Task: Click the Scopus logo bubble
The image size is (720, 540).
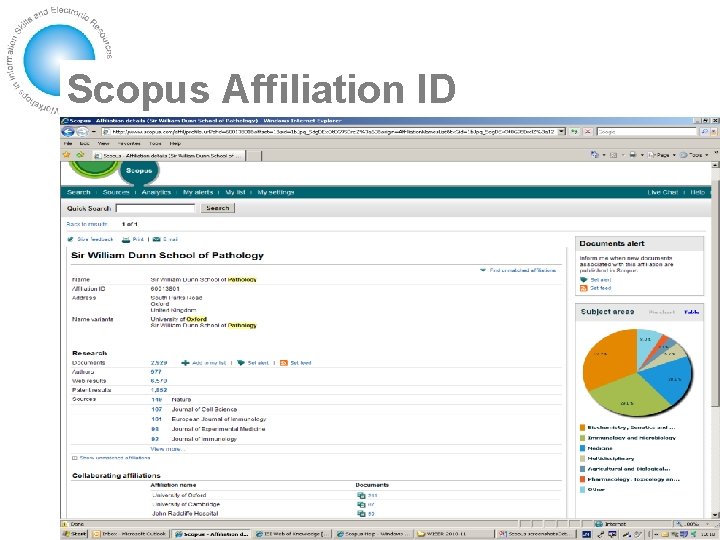Action: 139,172
